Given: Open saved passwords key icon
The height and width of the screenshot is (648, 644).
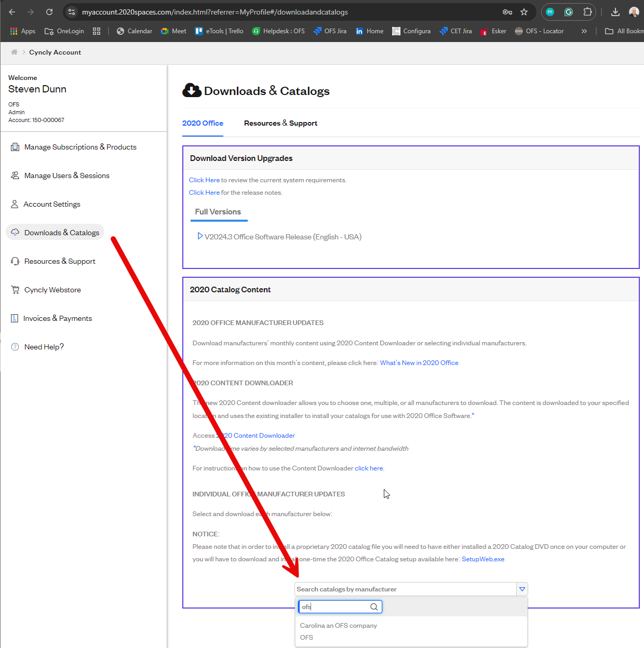Looking at the screenshot, I should [x=507, y=12].
